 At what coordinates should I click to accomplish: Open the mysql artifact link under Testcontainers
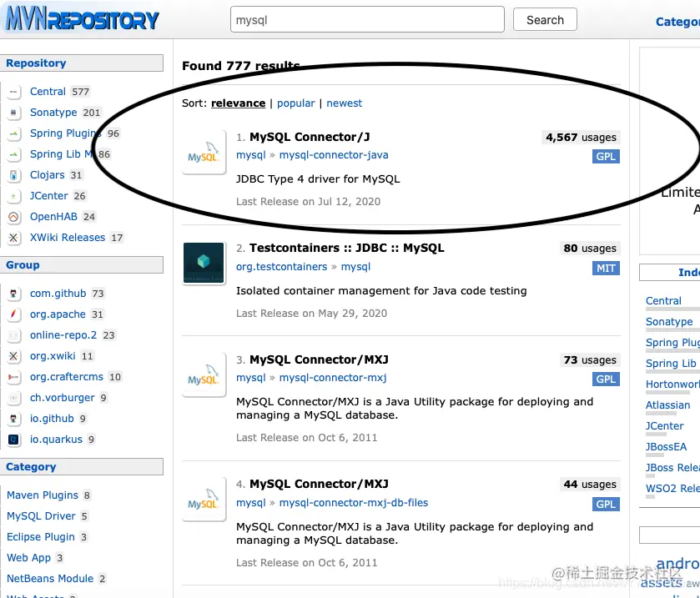[x=355, y=267]
